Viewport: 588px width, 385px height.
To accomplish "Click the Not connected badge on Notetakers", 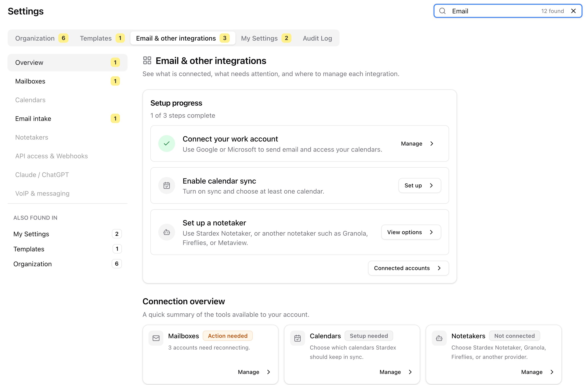I will (x=514, y=336).
